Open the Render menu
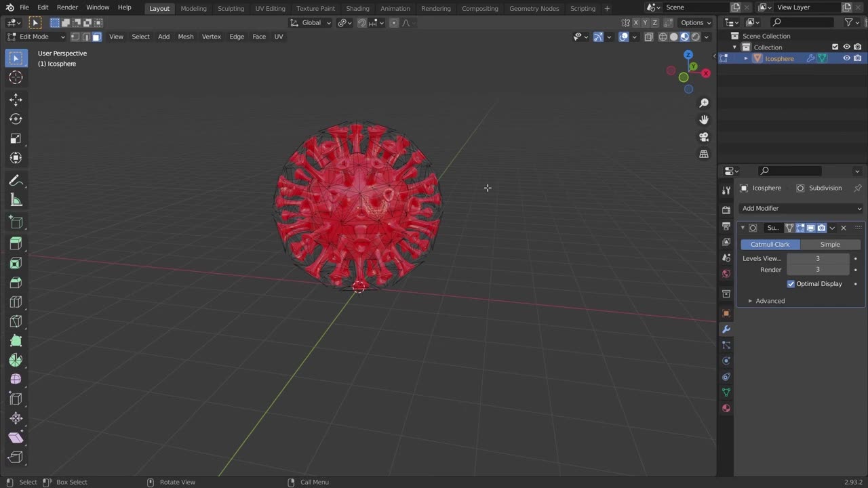Image resolution: width=868 pixels, height=488 pixels. point(67,7)
